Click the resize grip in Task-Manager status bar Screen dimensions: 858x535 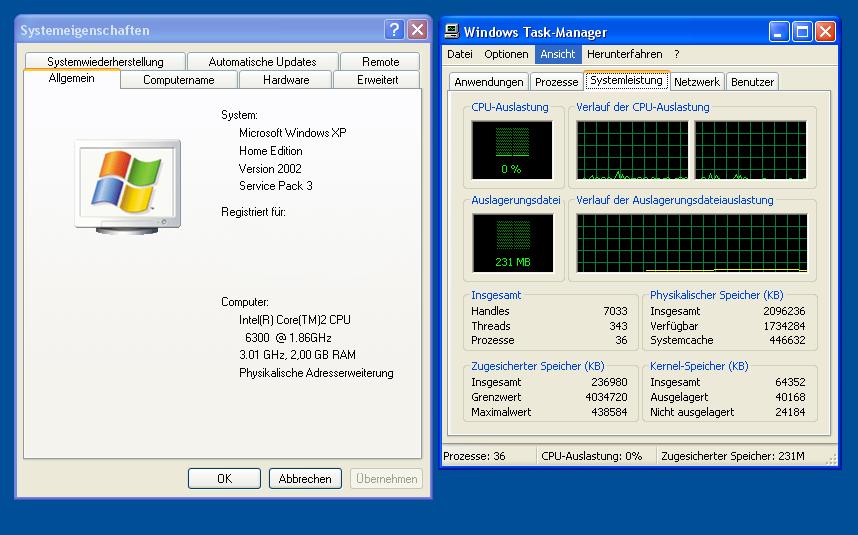(832, 461)
